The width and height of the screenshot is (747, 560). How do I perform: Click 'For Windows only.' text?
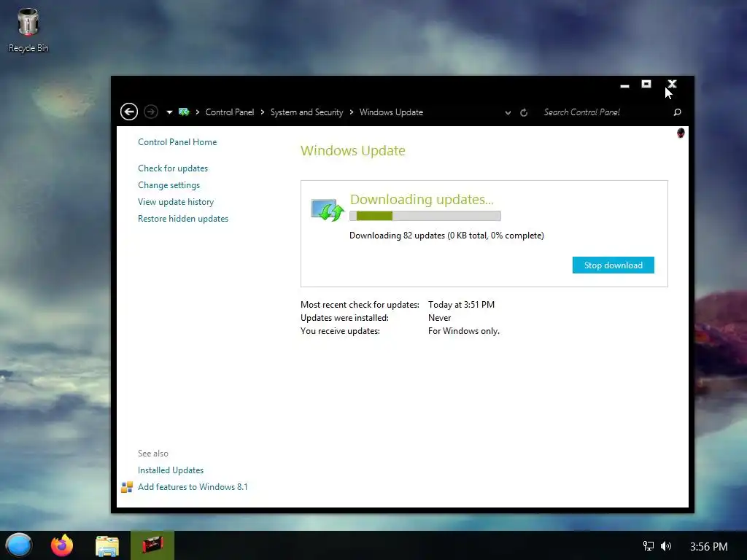[x=463, y=331]
